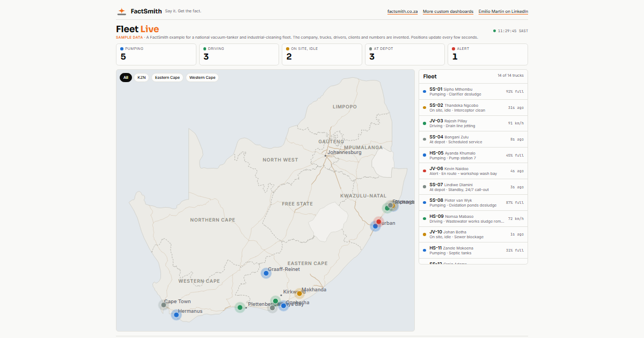644x338 pixels.
Task: Open Emilio Martin on LinkedIn link
Action: point(503,11)
